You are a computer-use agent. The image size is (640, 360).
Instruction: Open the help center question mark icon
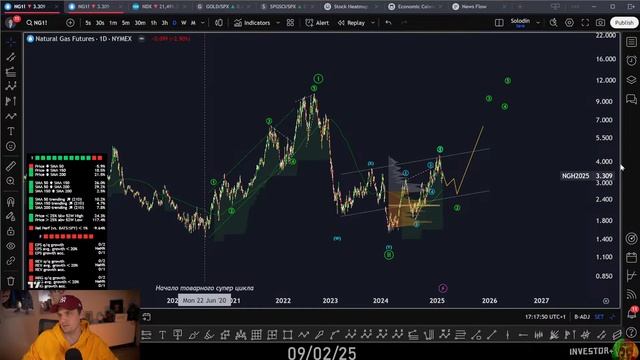click(631, 332)
